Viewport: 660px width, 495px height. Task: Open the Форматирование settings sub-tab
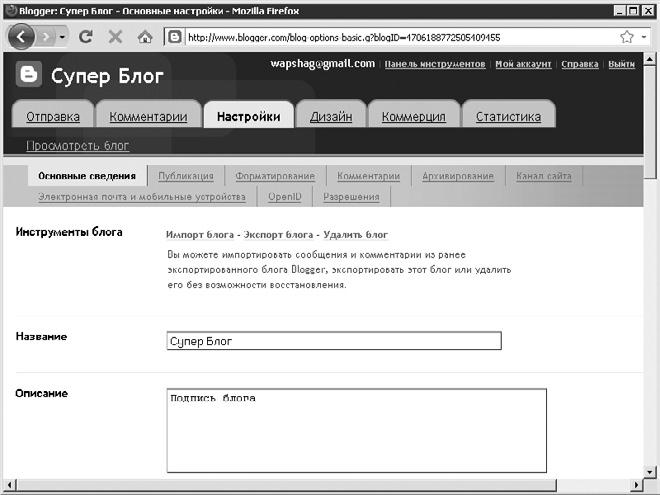(x=275, y=176)
